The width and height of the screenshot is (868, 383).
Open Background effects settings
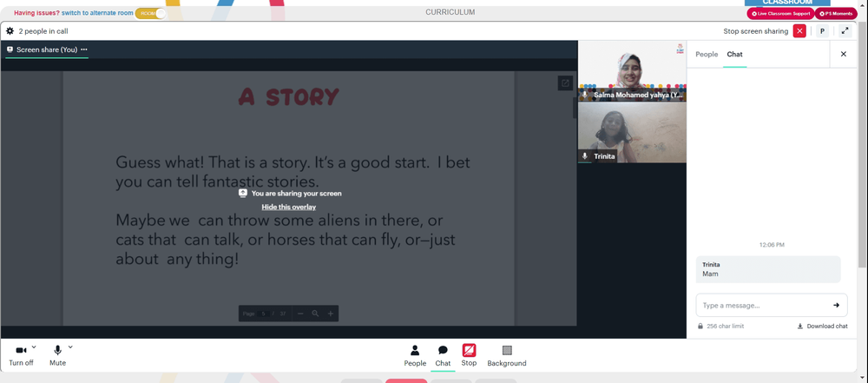[x=507, y=355]
